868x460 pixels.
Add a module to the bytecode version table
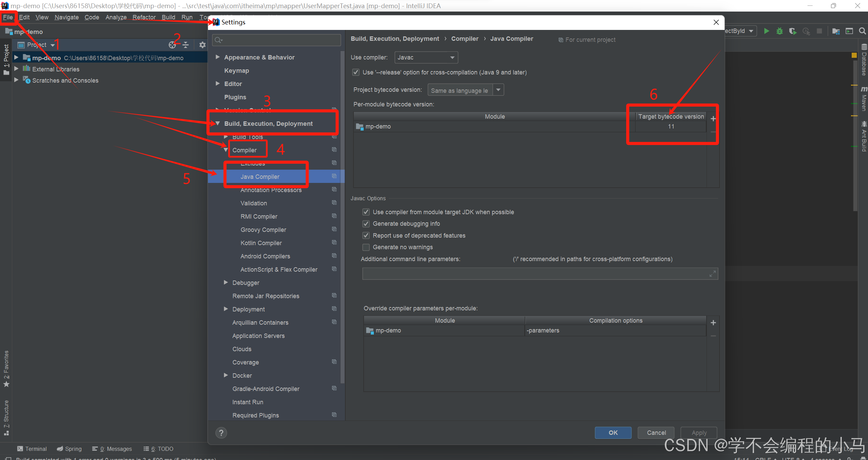(x=713, y=119)
